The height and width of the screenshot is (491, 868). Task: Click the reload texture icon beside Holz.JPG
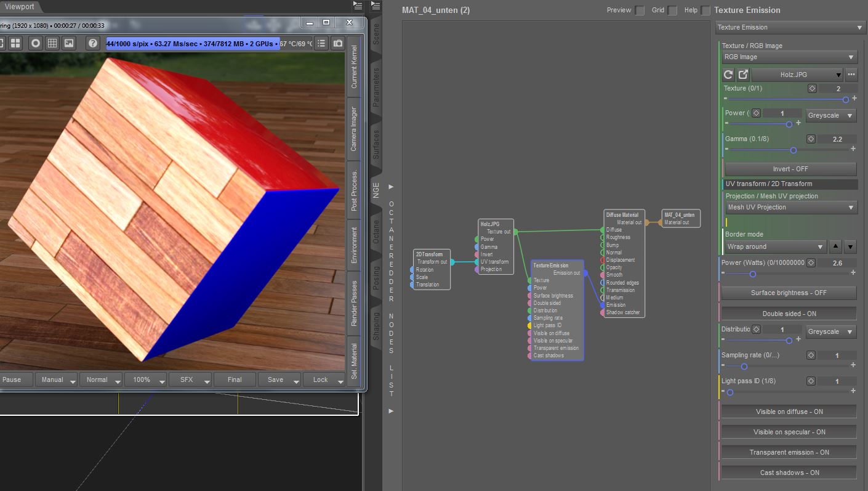click(728, 75)
